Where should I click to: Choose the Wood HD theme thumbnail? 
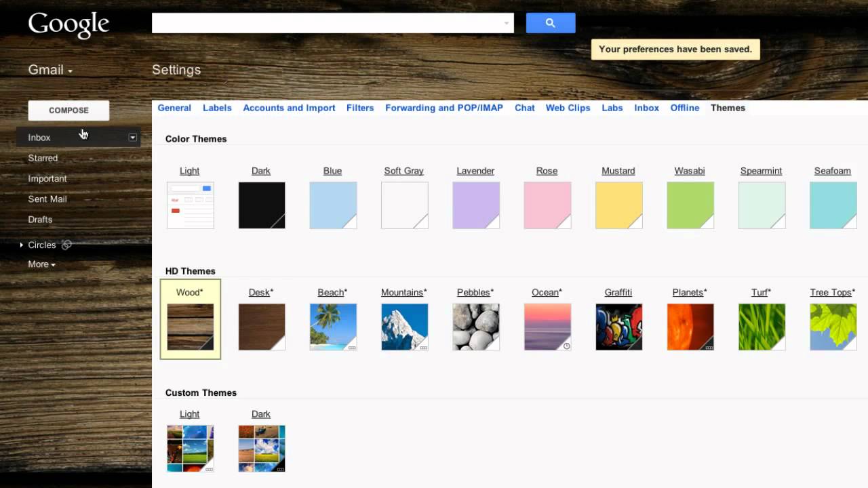pyautogui.click(x=191, y=327)
